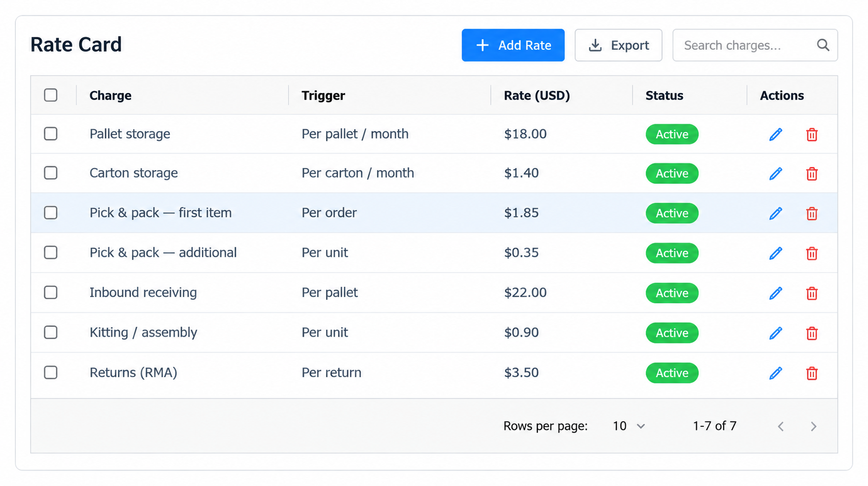The width and height of the screenshot is (868, 486).
Task: Delete Pick & pack additional row
Action: pyautogui.click(x=812, y=253)
